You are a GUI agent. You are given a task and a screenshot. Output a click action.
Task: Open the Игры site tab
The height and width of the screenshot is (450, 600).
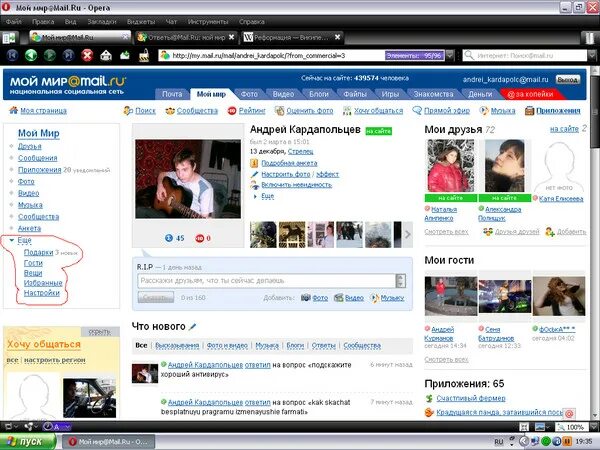coord(390,94)
